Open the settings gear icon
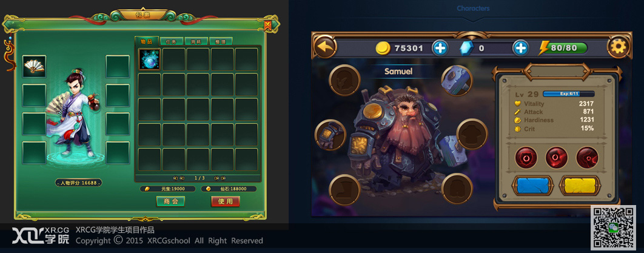 (618, 47)
